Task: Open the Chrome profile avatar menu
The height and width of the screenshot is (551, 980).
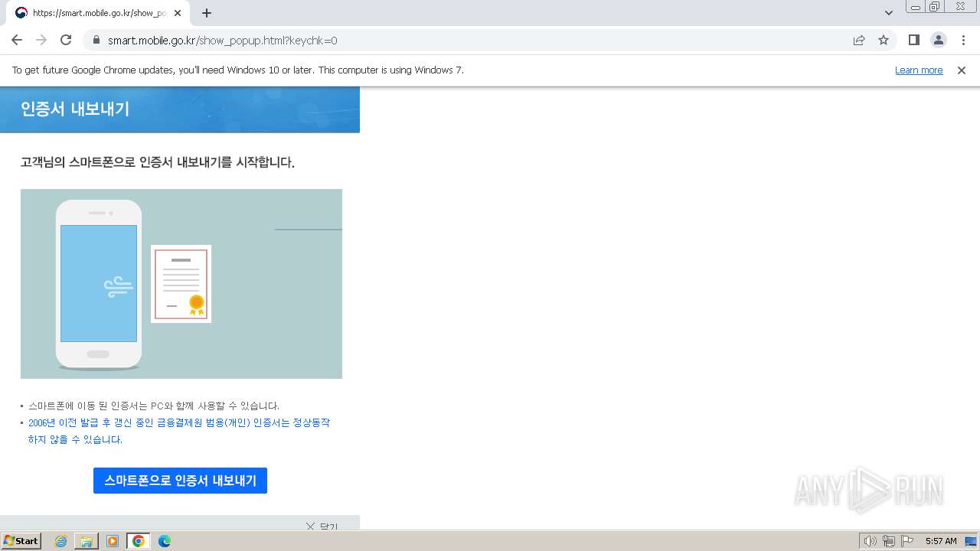Action: coord(938,40)
